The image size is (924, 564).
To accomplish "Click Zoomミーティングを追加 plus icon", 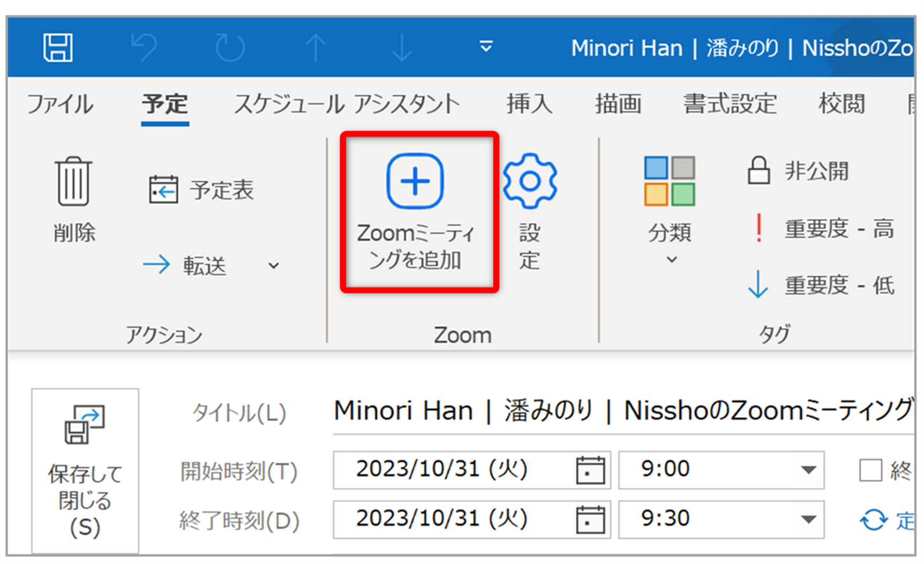I will 415,181.
